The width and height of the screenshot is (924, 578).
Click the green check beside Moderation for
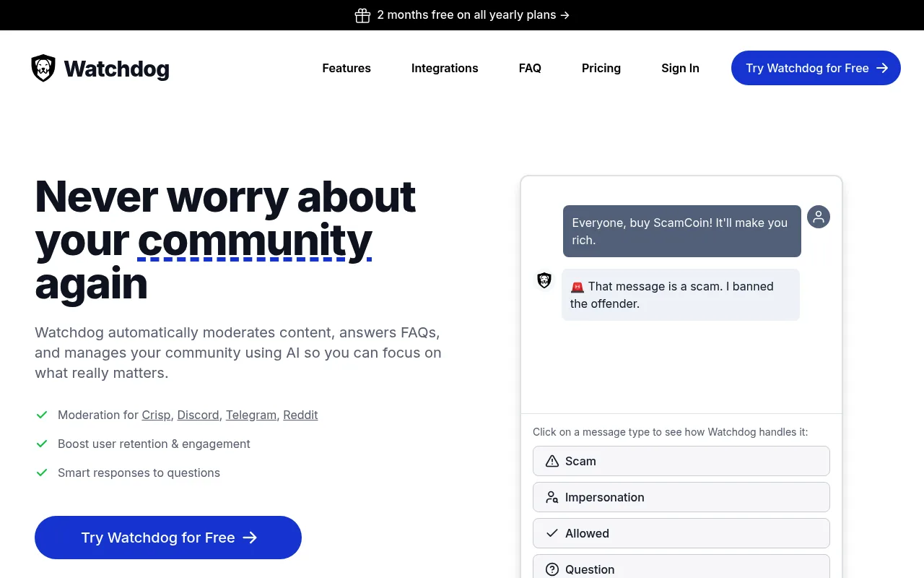42,415
